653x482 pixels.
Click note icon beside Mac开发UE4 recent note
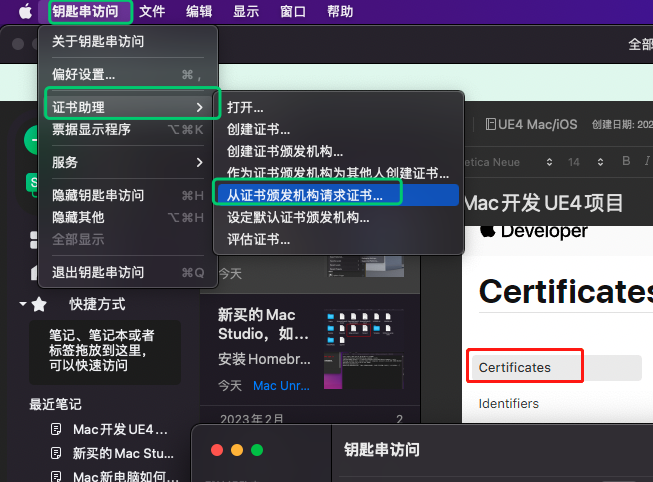pos(57,429)
